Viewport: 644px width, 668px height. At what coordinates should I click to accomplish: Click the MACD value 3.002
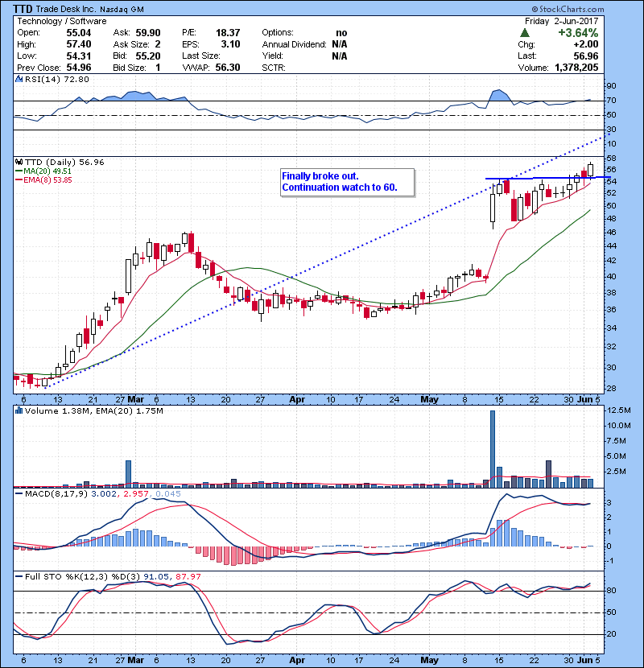105,494
